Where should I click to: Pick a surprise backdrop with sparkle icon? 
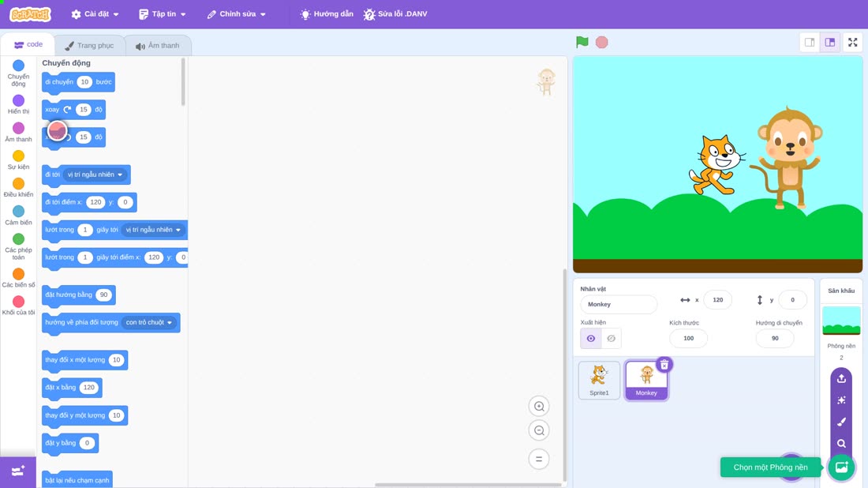click(x=841, y=400)
